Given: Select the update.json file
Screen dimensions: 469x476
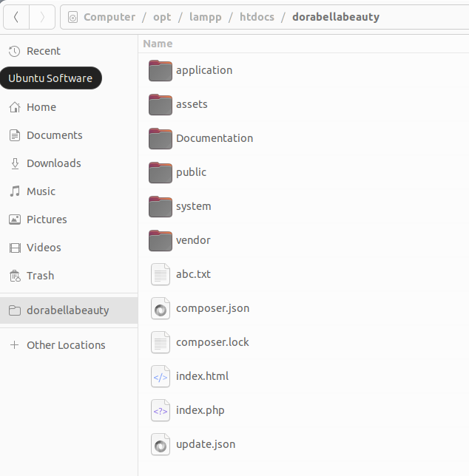Looking at the screenshot, I should (205, 444).
